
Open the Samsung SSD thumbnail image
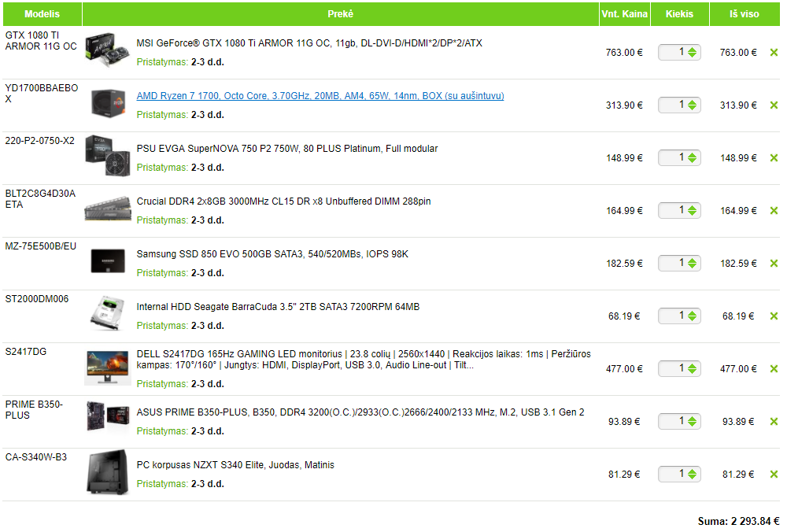(107, 261)
